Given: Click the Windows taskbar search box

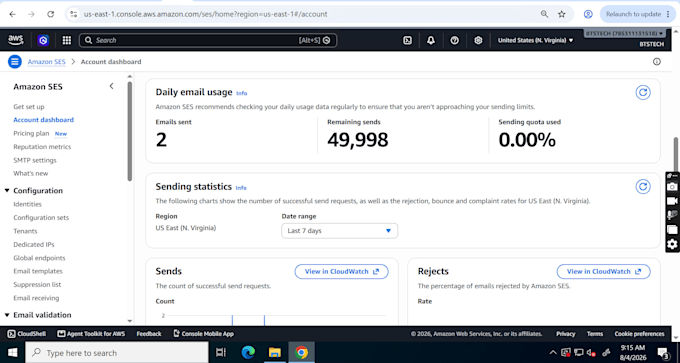Looking at the screenshot, I should click(x=117, y=353).
